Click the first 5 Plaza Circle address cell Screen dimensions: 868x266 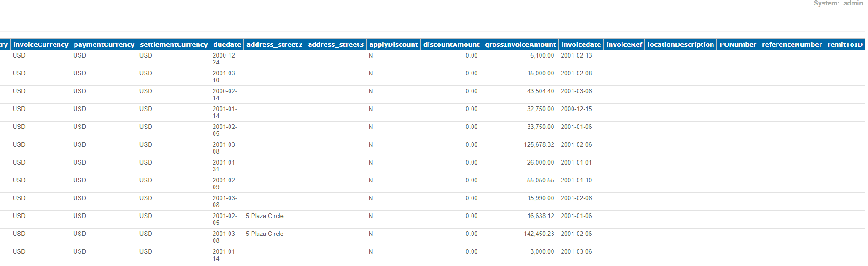[264, 216]
